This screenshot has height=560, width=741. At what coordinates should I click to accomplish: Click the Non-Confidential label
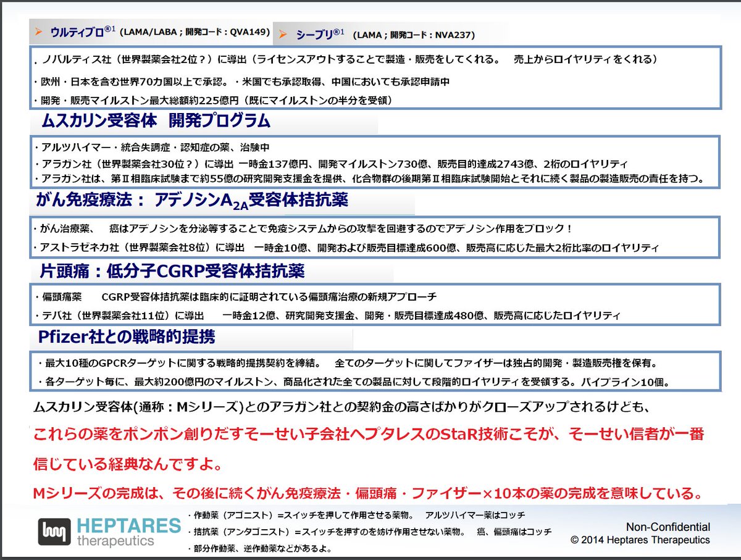point(668,527)
